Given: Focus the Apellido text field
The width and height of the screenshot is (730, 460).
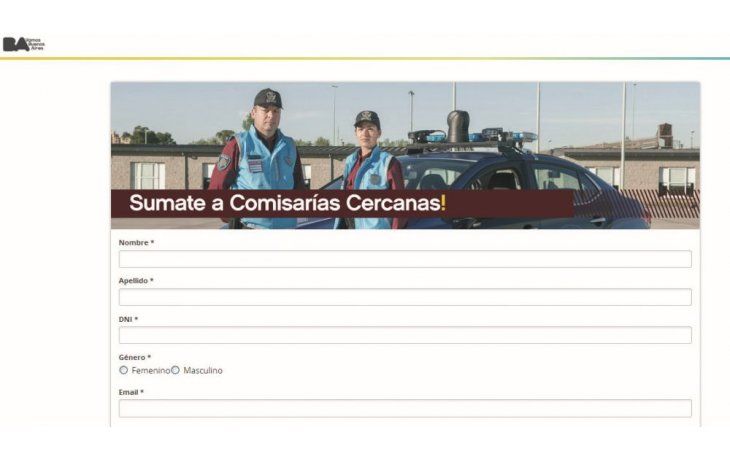Looking at the screenshot, I should click(x=405, y=297).
